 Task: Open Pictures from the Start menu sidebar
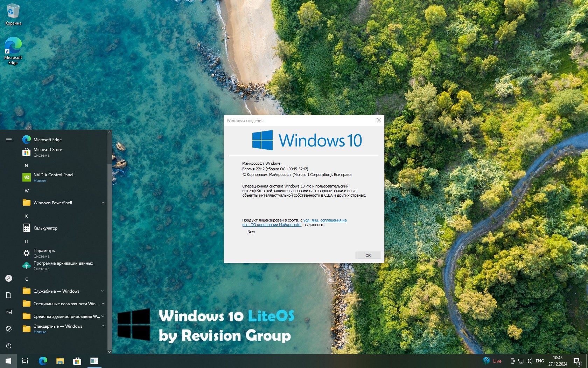(x=9, y=312)
